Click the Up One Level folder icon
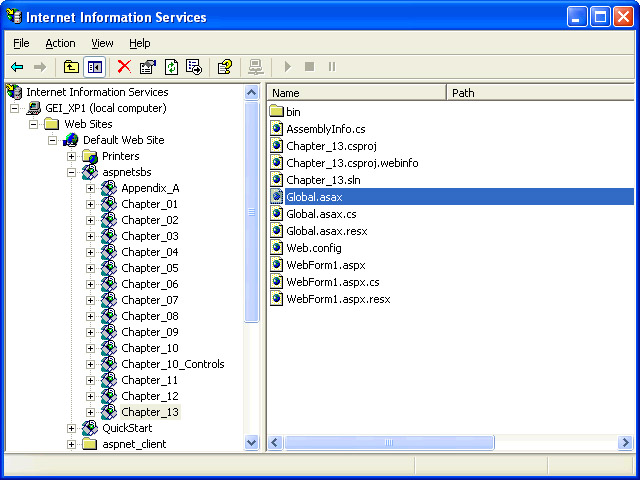The height and width of the screenshot is (480, 640). (x=71, y=67)
